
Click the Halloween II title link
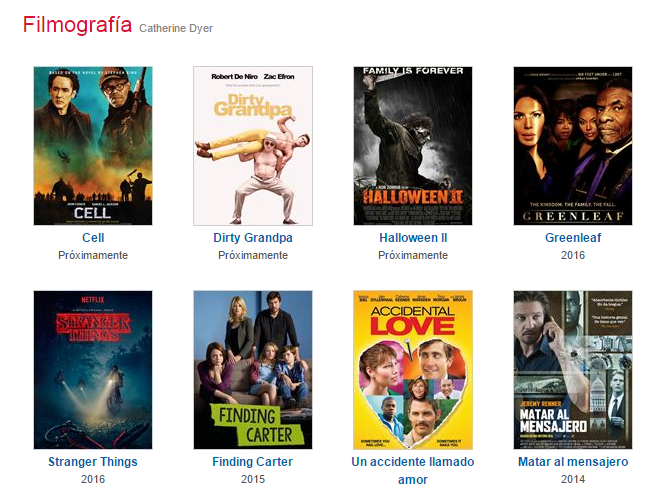point(413,238)
